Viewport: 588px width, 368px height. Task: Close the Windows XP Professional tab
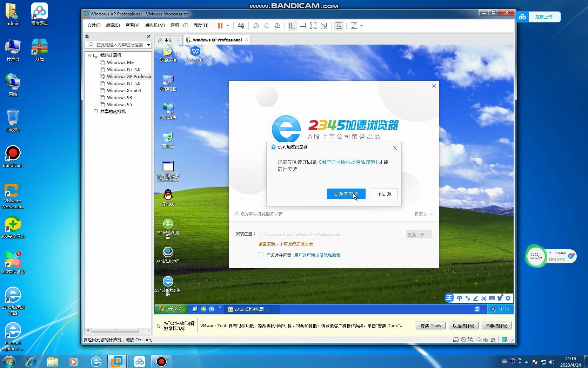tap(247, 40)
